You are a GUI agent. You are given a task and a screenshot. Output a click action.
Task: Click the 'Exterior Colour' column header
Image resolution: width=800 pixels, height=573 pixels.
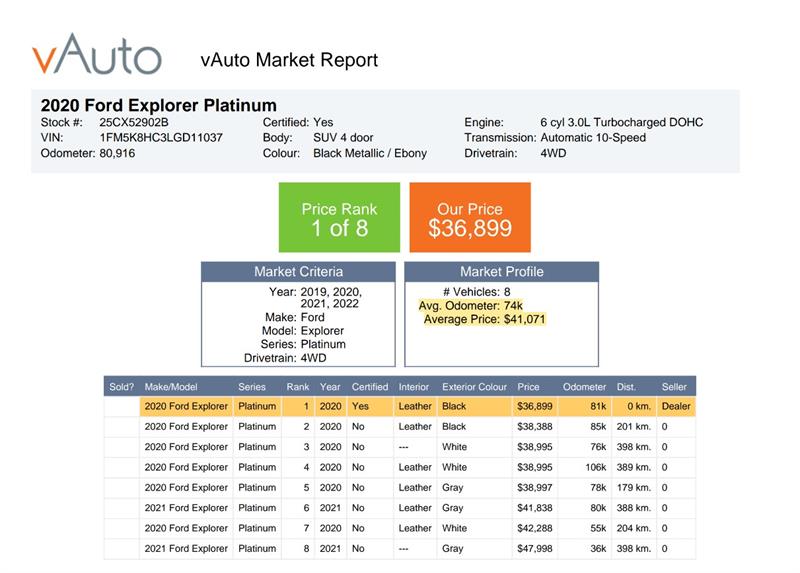click(474, 387)
